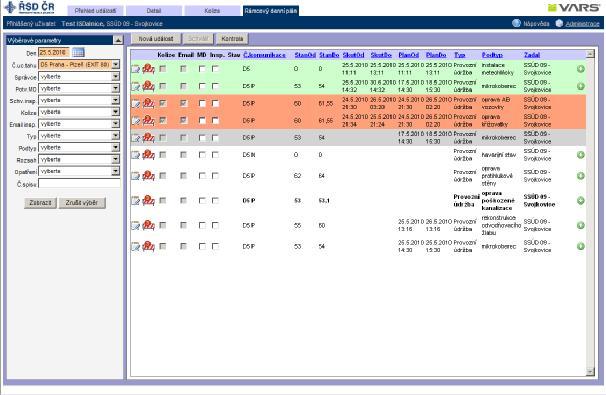This screenshot has width=606, height=395.
Task: Toggle the MD checkbox in the first orange row
Action: (202, 103)
